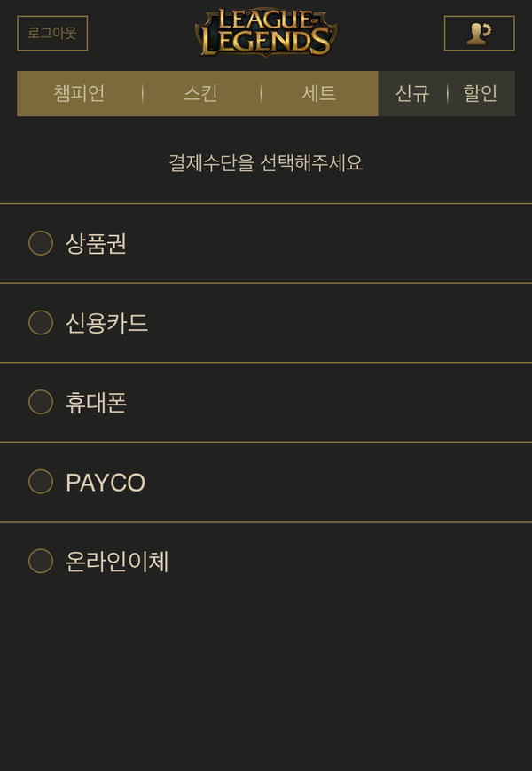Choose the 신용카드 radio button
532x771 pixels.
(41, 323)
